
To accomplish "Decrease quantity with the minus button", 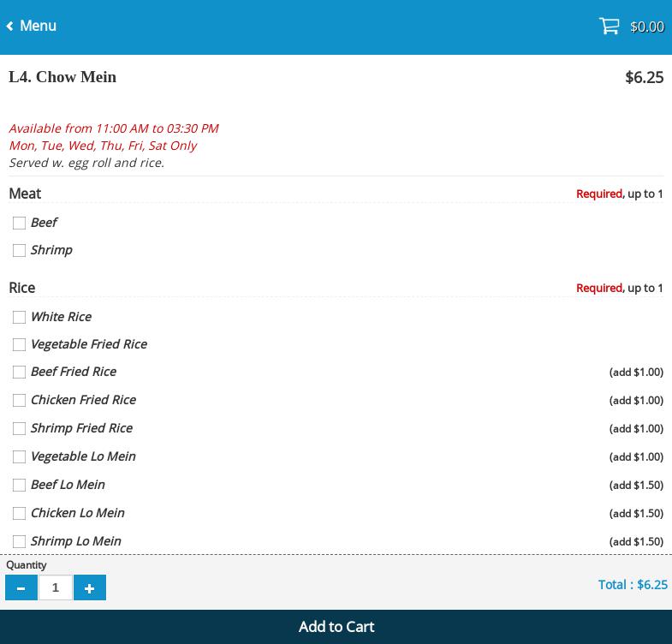I will [21, 587].
